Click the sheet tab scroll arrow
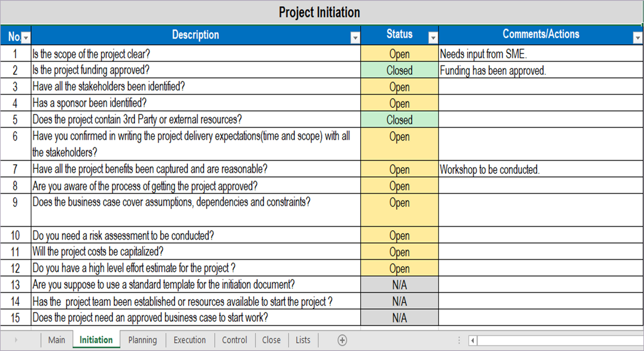Image resolution: width=644 pixels, height=351 pixels. pos(16,340)
